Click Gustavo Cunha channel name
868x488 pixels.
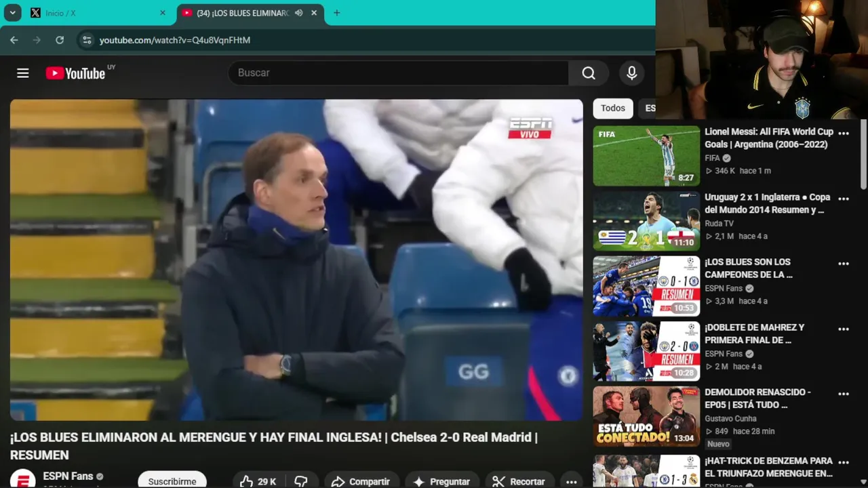[730, 418]
